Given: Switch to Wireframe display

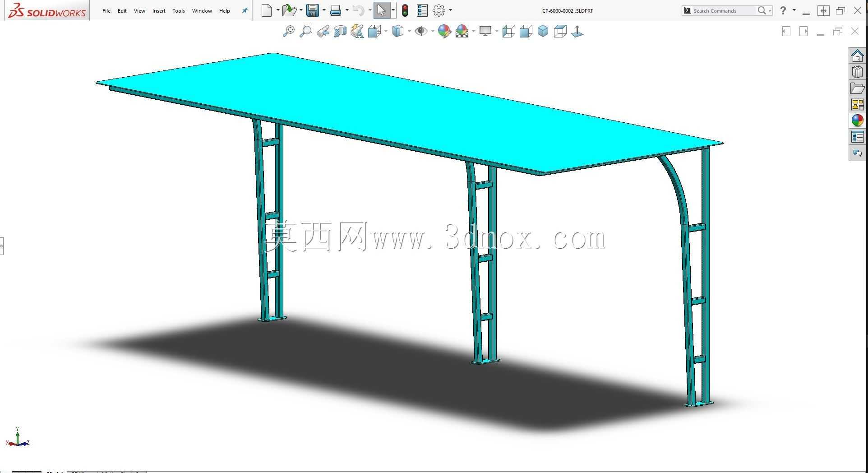Looking at the screenshot, I should click(x=509, y=31).
